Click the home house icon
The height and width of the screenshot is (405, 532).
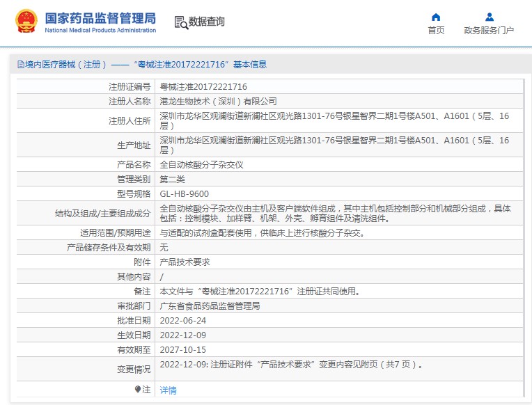[436, 17]
